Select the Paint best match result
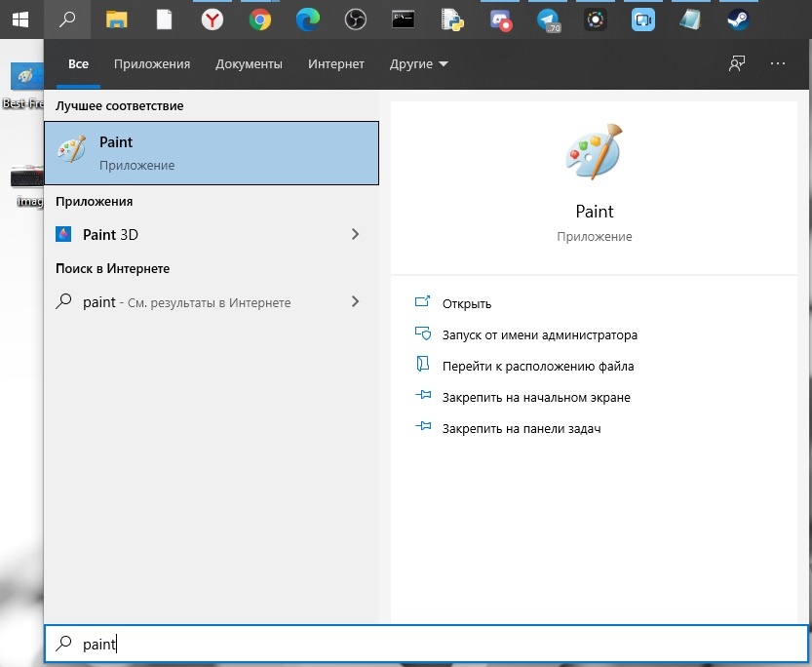Image resolution: width=812 pixels, height=667 pixels. (x=212, y=153)
